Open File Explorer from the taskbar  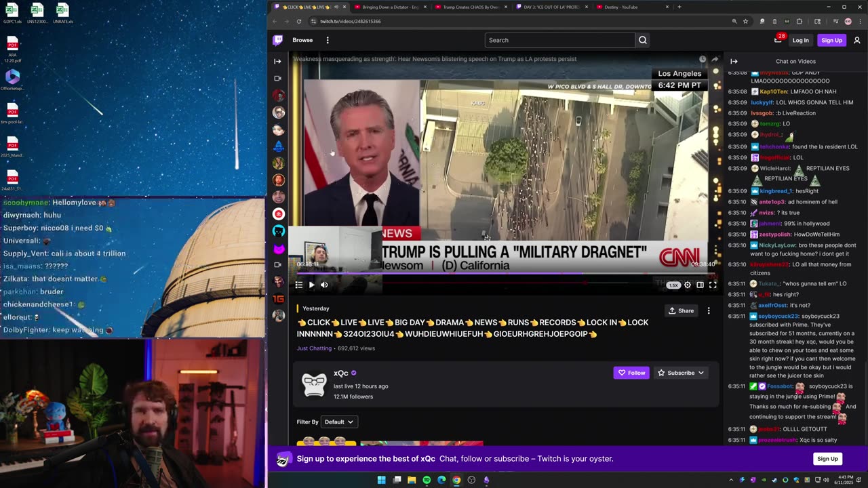(x=412, y=480)
